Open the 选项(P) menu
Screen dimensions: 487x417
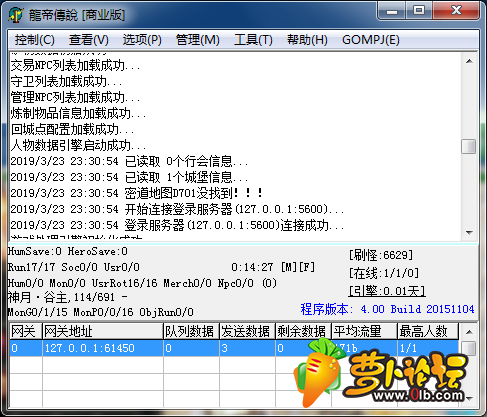[x=142, y=40]
